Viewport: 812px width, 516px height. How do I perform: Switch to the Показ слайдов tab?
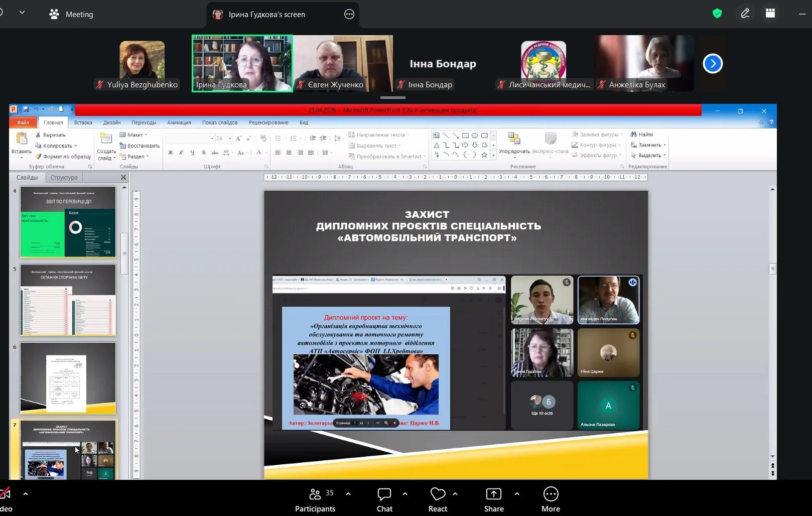220,122
